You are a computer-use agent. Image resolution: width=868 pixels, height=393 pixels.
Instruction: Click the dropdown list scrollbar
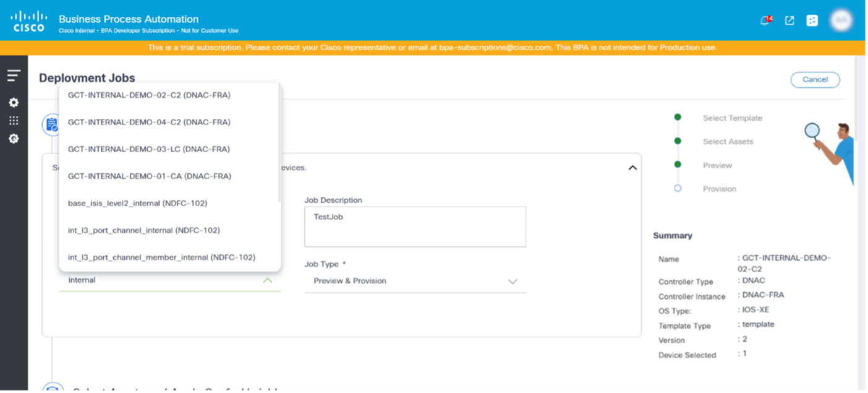279,144
